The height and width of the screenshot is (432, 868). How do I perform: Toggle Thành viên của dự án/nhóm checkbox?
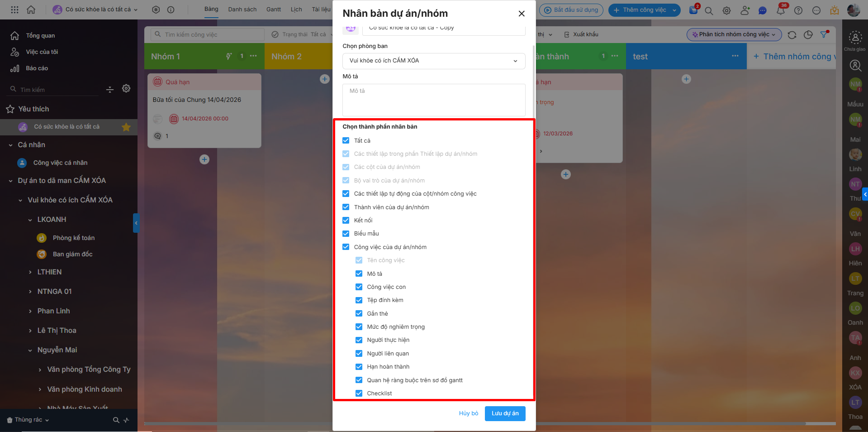pos(346,207)
